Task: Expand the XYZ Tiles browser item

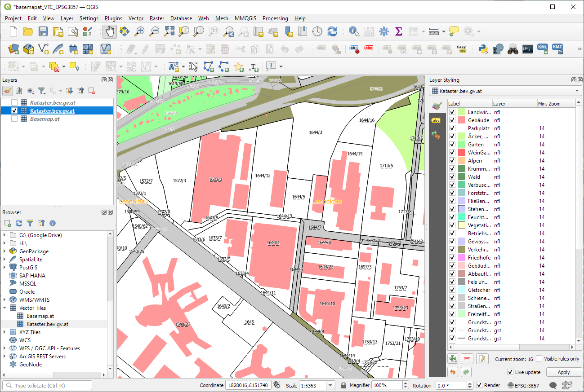Action: [x=5, y=332]
